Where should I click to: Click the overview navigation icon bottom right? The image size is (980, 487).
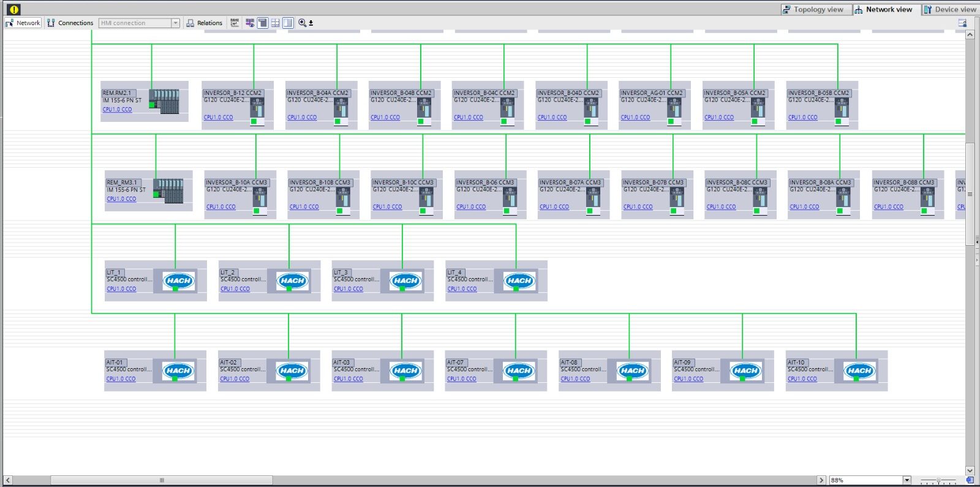coord(970,480)
